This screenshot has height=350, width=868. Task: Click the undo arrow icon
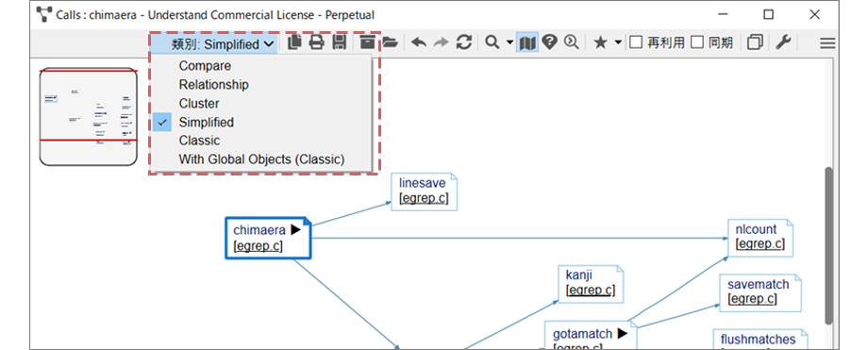[419, 42]
